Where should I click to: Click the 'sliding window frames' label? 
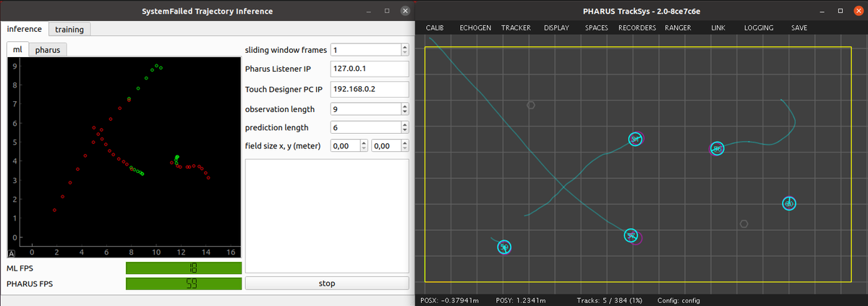(285, 50)
